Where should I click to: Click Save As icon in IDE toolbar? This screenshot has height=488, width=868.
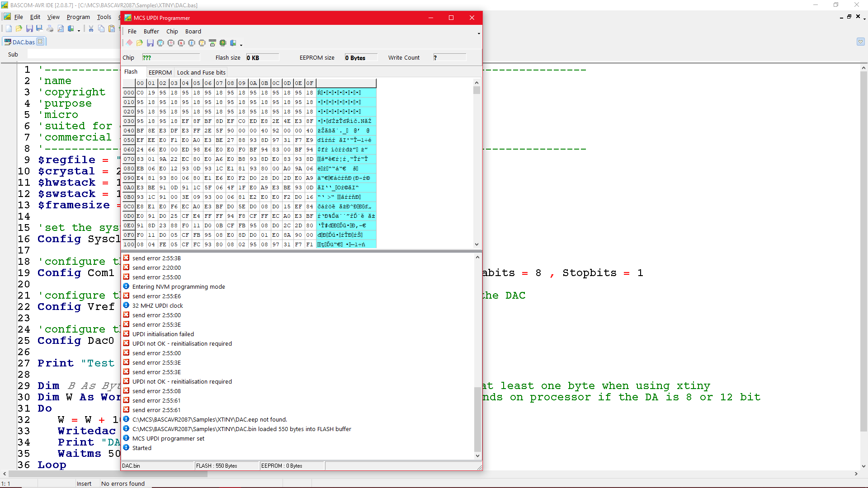39,28
